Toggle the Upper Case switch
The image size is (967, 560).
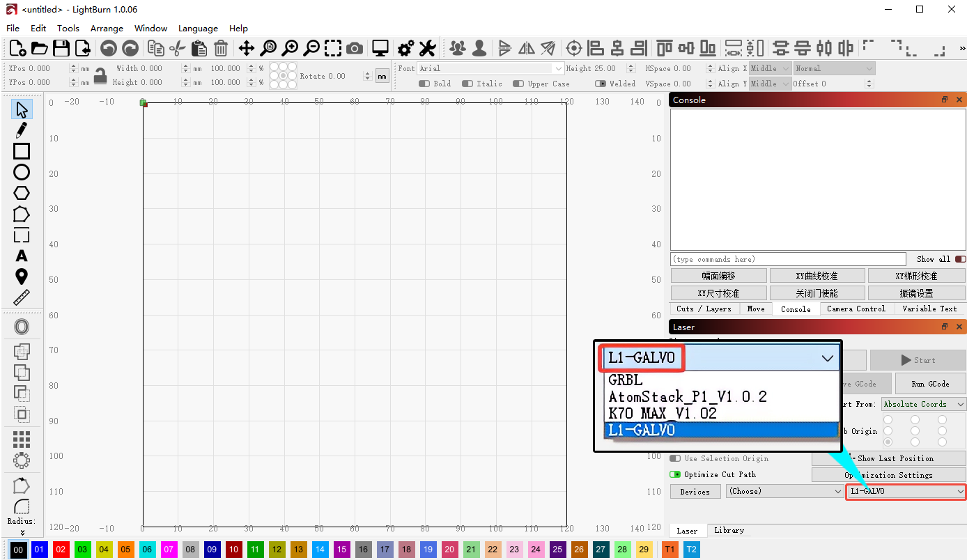(518, 84)
